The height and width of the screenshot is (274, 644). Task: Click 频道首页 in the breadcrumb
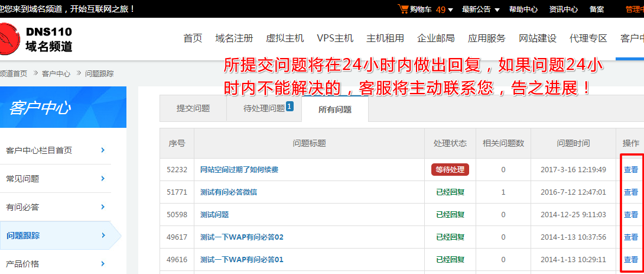(x=13, y=74)
